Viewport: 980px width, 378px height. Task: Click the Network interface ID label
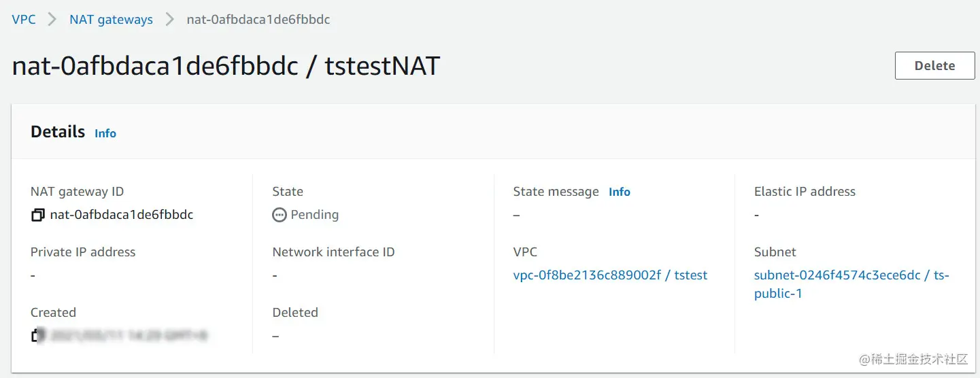333,252
